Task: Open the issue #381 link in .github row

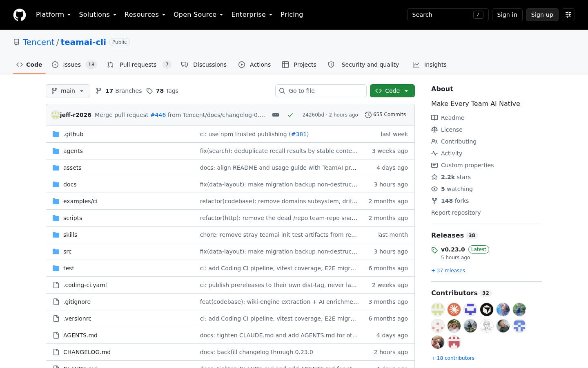Action: [x=299, y=134]
